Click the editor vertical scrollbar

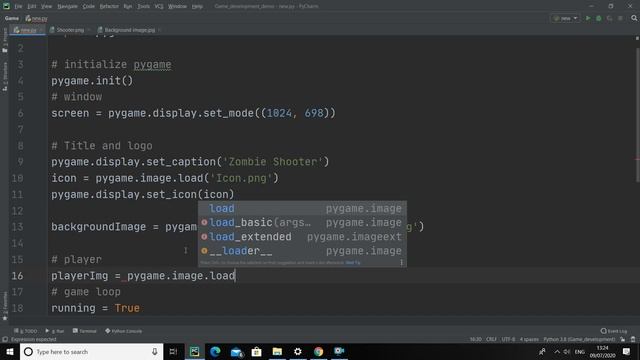[637, 114]
